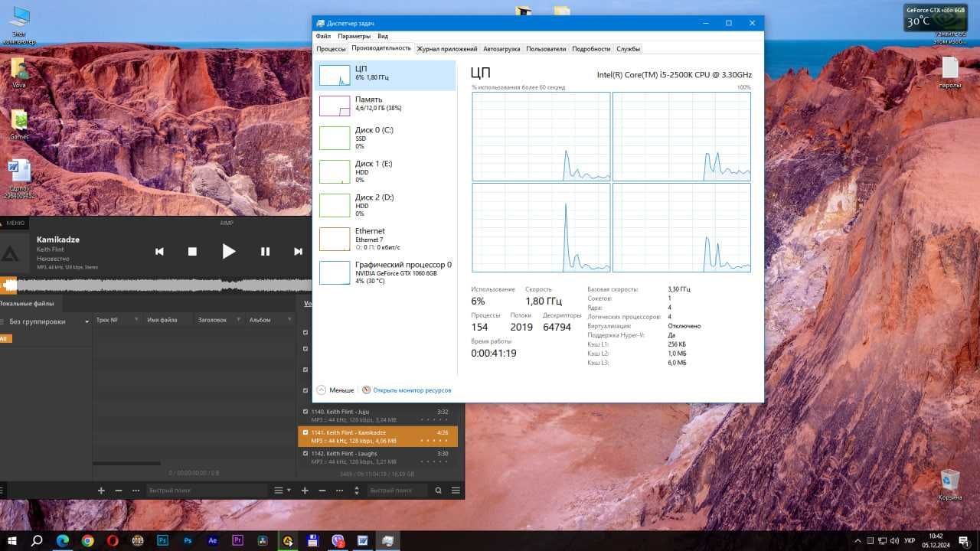
Task: Click the playlist search magnifier icon
Action: click(x=439, y=491)
